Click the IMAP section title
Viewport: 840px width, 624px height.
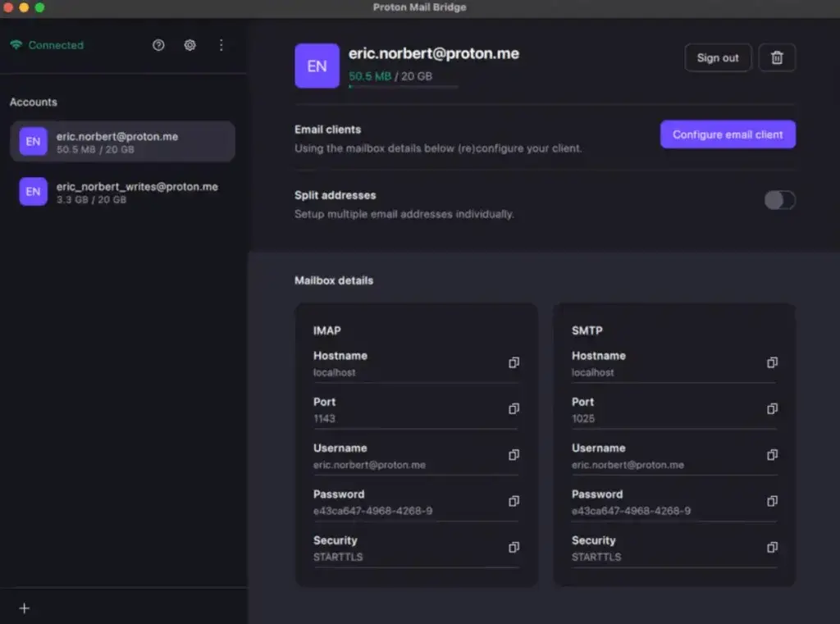pos(326,330)
